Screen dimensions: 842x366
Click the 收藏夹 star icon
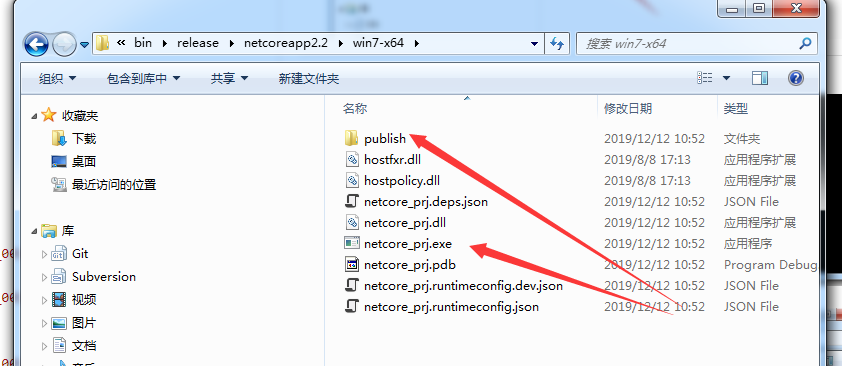tap(48, 115)
